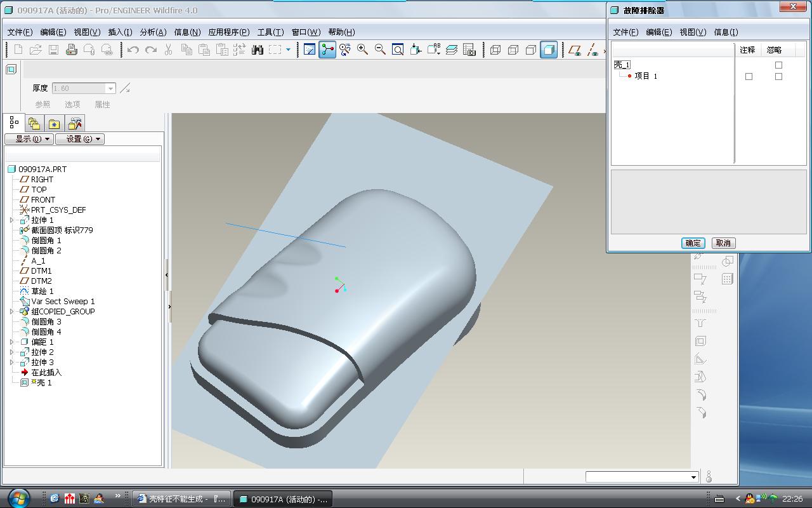The height and width of the screenshot is (508, 812).
Task: Tick the 忽略 checkbox for 壳_1
Action: click(778, 65)
